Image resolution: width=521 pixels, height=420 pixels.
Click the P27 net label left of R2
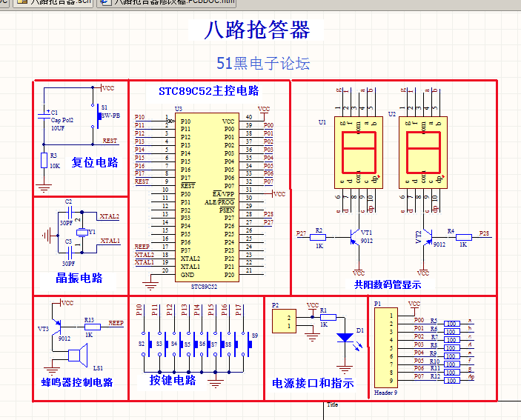(301, 233)
